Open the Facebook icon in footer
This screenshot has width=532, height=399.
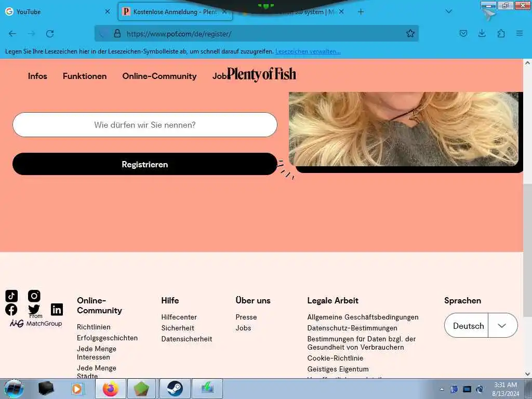coord(11,310)
